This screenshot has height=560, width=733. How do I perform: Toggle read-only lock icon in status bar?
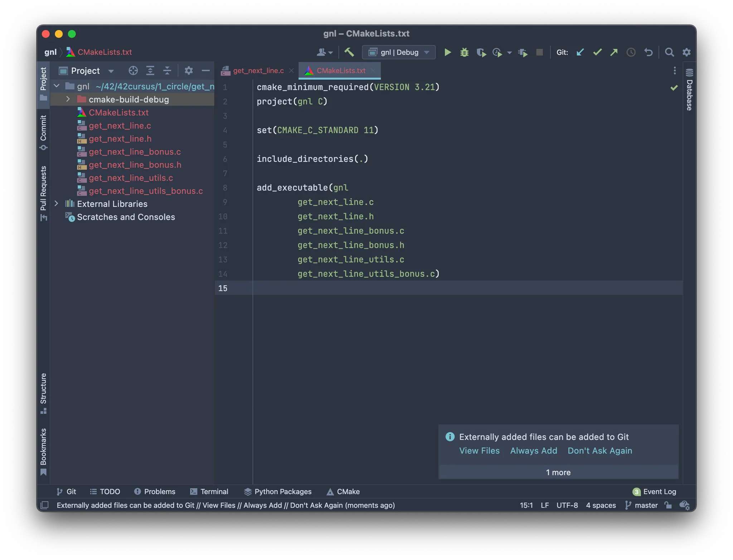pyautogui.click(x=668, y=505)
